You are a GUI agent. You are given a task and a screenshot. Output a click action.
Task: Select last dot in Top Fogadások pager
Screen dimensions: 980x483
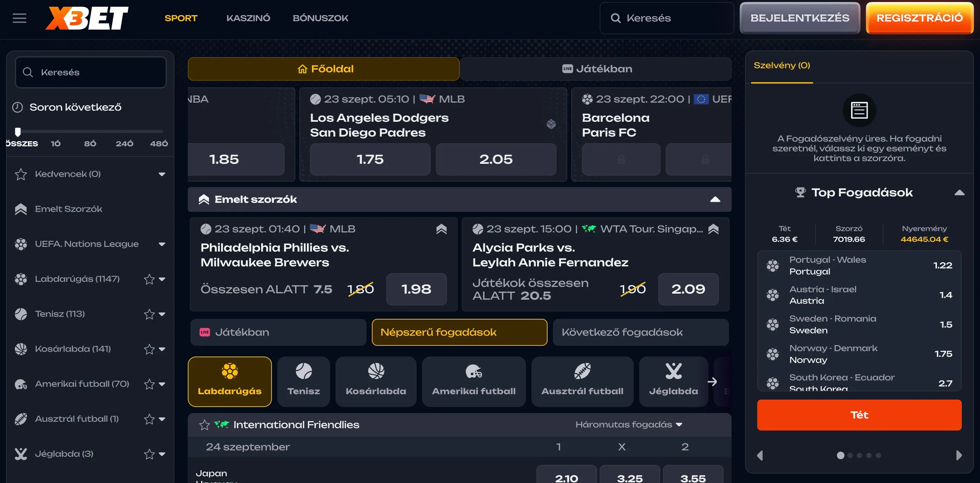(x=878, y=455)
